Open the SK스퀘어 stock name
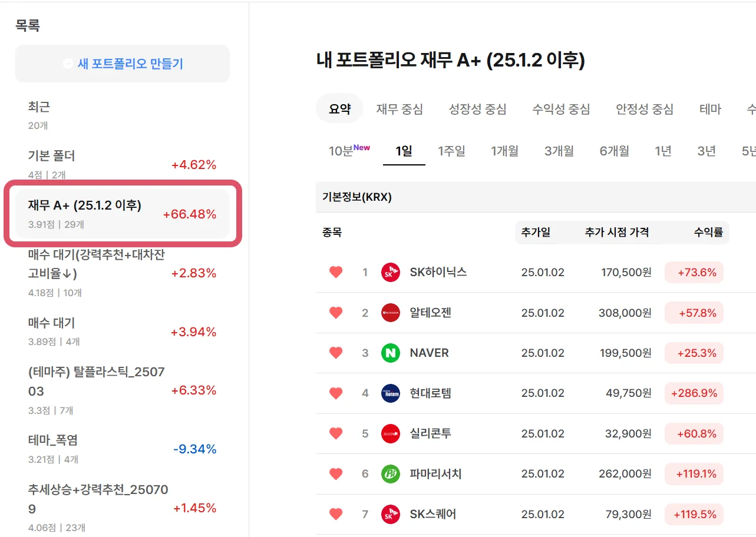Image resolution: width=756 pixels, height=537 pixels. pyautogui.click(x=433, y=515)
